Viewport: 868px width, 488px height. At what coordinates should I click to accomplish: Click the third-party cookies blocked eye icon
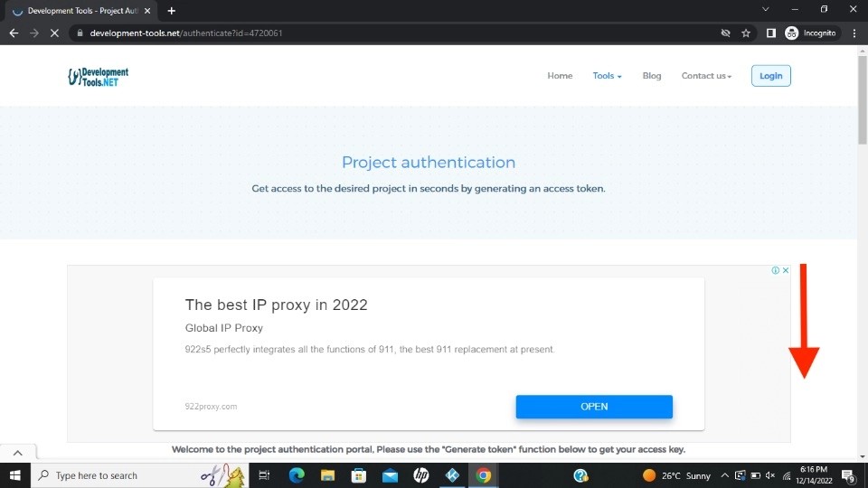tap(725, 33)
